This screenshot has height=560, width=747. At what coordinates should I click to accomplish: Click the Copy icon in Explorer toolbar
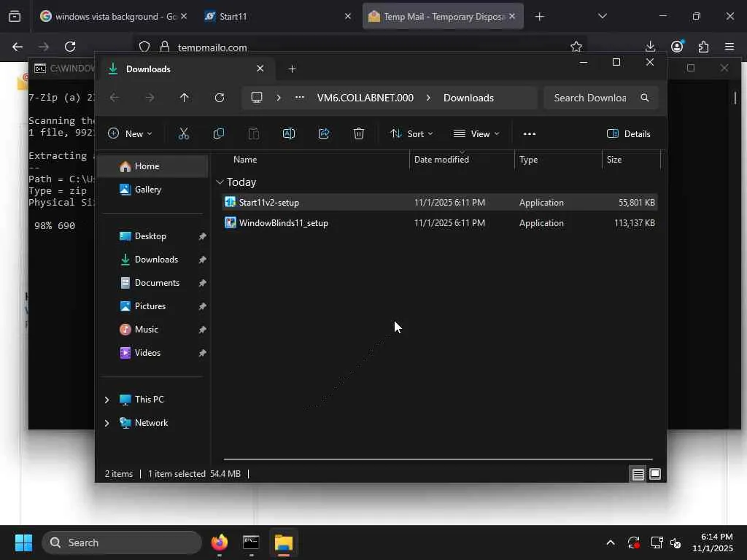point(219,134)
